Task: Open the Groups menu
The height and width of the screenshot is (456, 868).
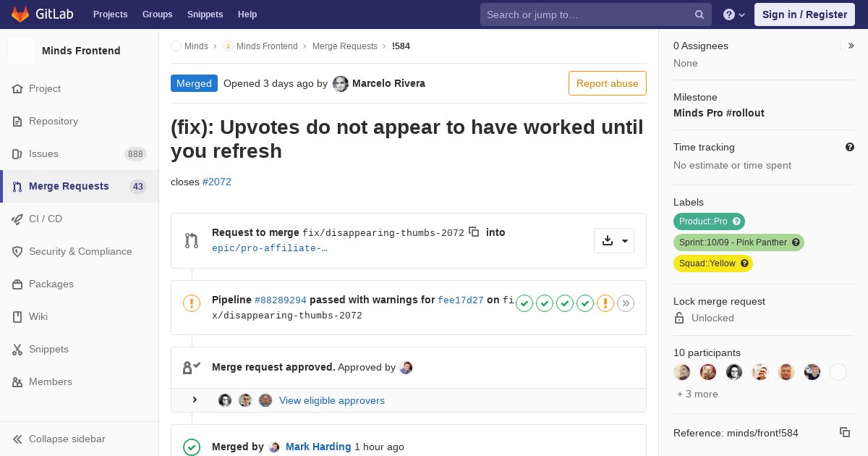Action: [x=157, y=14]
